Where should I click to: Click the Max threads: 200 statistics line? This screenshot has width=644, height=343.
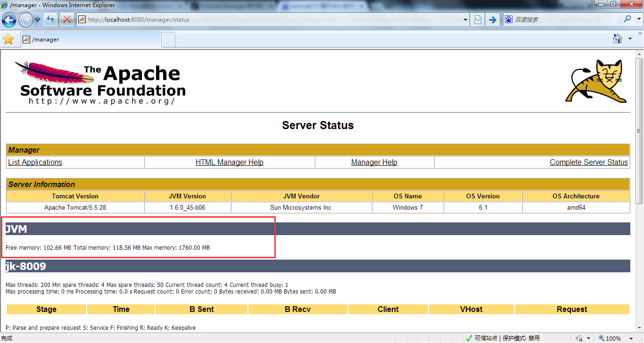[147, 285]
